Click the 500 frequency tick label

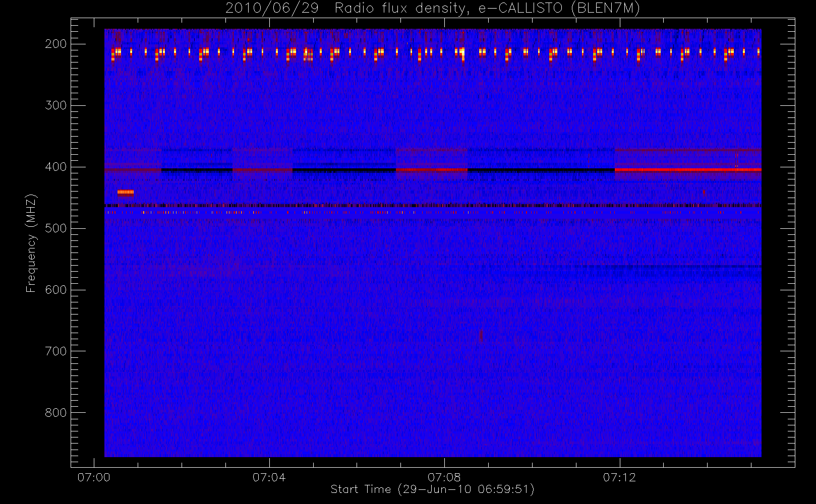pyautogui.click(x=56, y=228)
